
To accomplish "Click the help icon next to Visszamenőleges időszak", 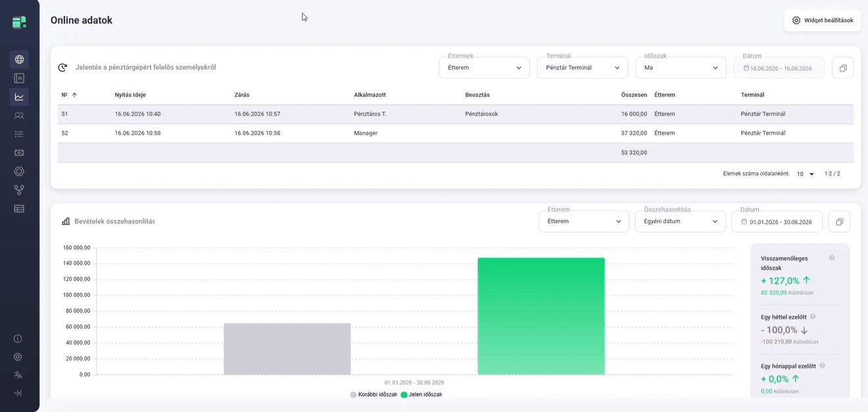I will click(832, 258).
